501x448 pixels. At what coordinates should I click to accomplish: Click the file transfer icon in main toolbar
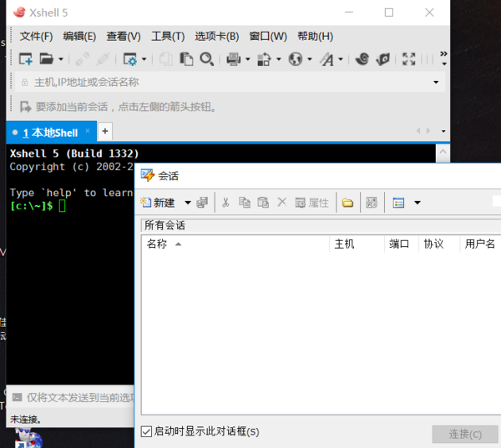click(264, 59)
